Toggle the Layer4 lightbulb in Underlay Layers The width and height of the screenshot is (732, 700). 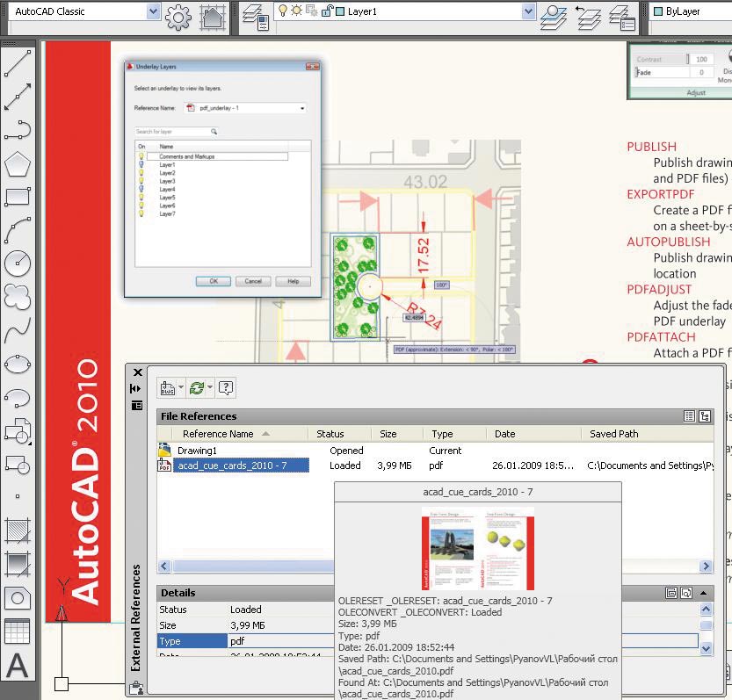tap(141, 189)
